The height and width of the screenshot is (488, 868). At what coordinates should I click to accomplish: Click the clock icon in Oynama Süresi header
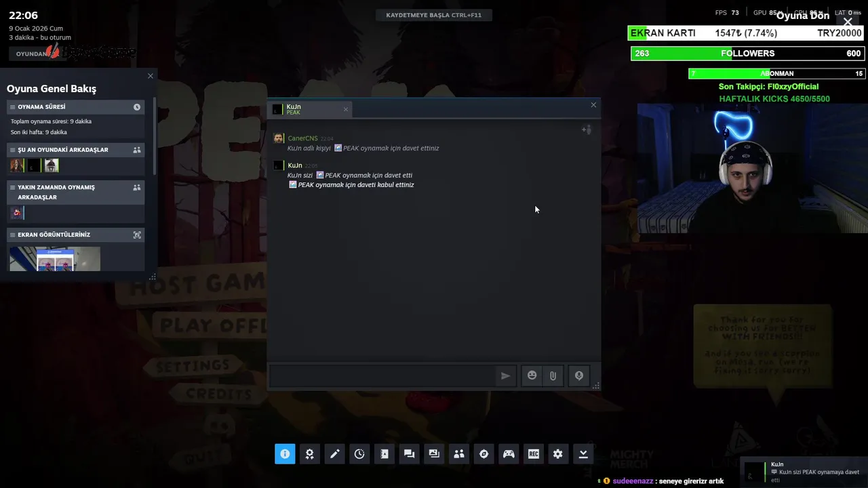(137, 107)
